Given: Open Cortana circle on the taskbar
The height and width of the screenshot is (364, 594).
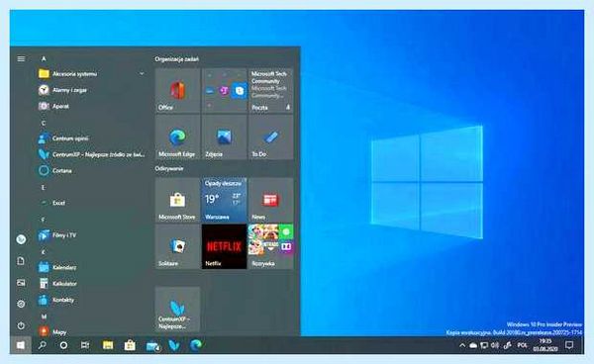Looking at the screenshot, I should [63, 345].
